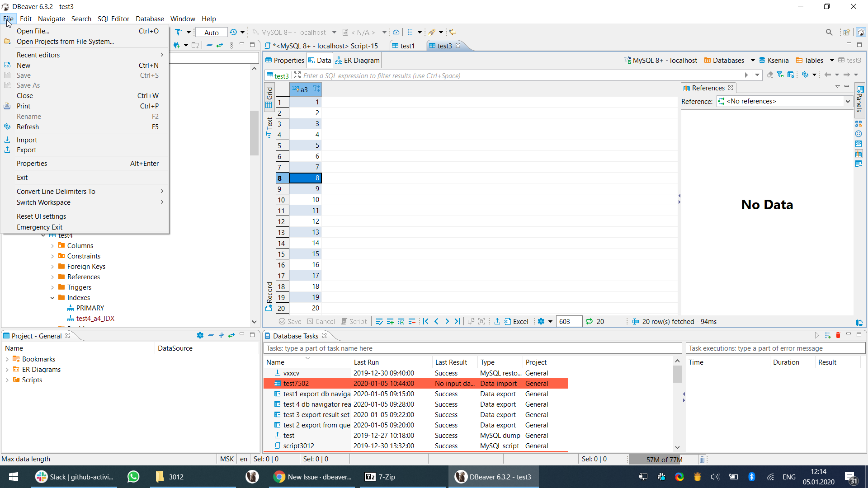This screenshot has height=488, width=868.
Task: Click the SQL expression filter input field
Action: [452, 75]
